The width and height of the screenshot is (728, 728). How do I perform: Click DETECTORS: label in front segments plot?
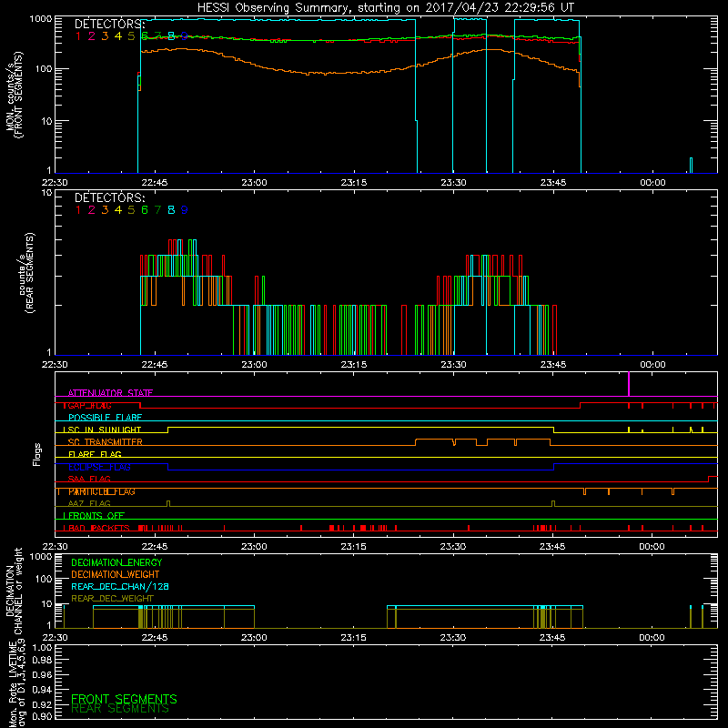[x=109, y=24]
